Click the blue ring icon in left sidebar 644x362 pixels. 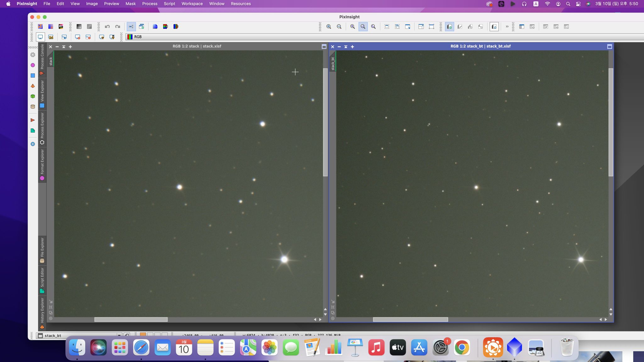tap(33, 144)
